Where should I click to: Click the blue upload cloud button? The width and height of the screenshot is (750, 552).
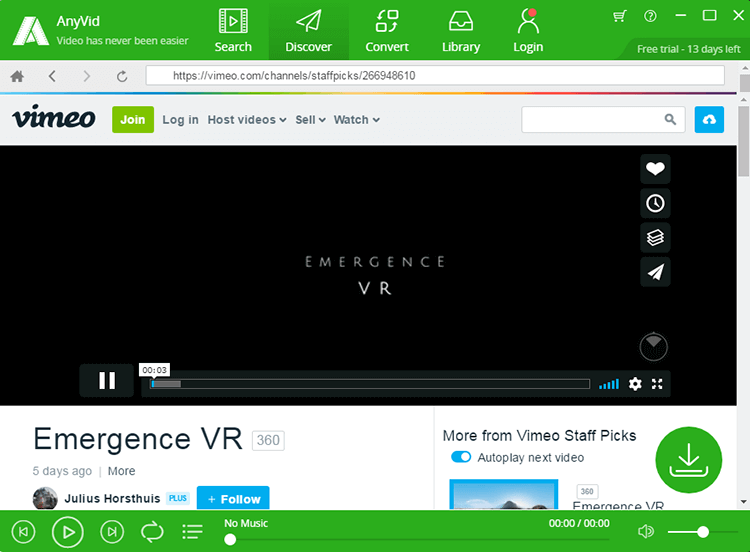coord(709,120)
